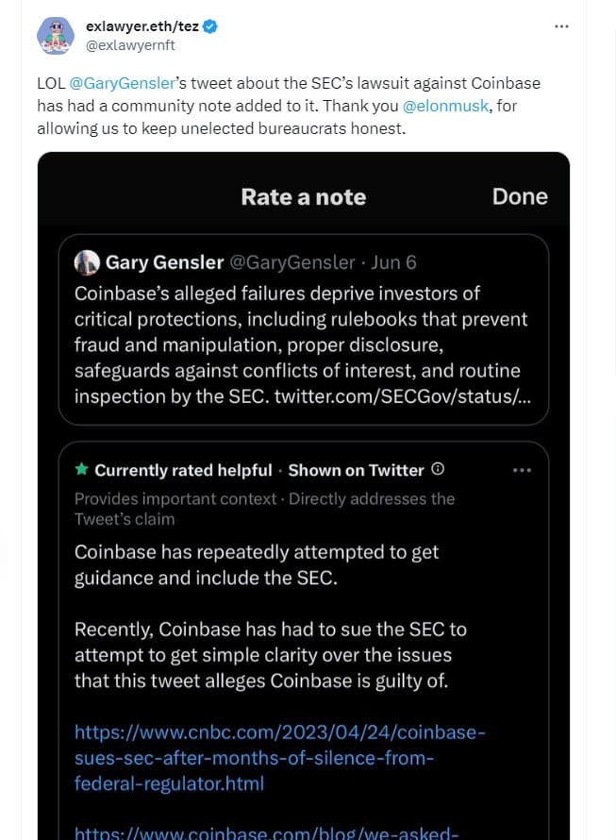The width and height of the screenshot is (616, 840).
Task: Click the blue verified badge
Action: coord(210,27)
